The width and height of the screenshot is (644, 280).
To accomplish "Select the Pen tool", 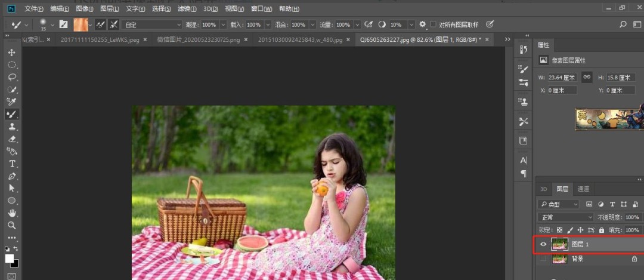I will [11, 176].
